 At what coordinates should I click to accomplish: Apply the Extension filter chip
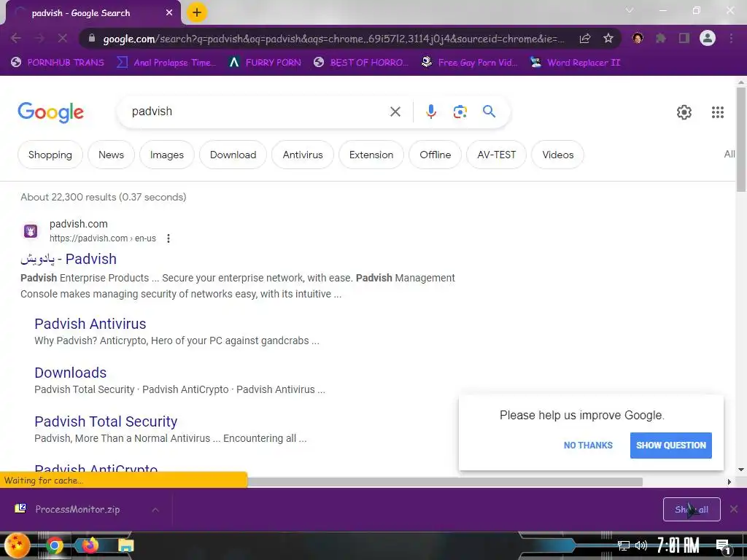coord(371,155)
